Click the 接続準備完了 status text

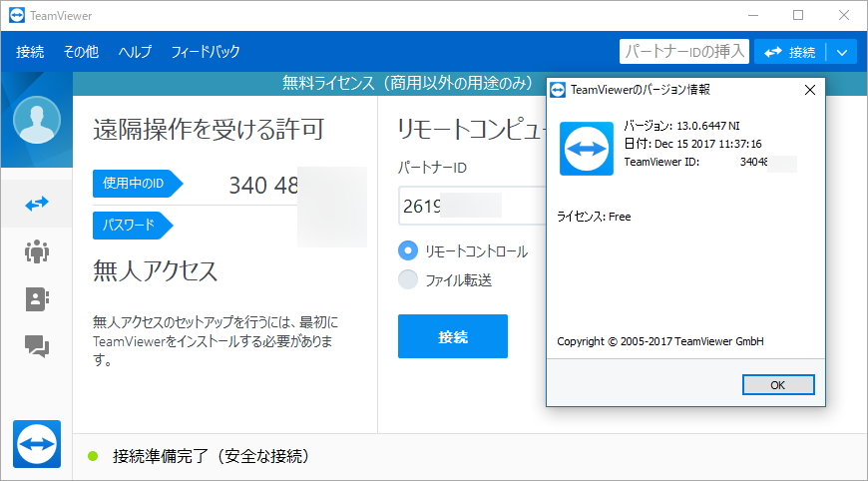point(211,456)
